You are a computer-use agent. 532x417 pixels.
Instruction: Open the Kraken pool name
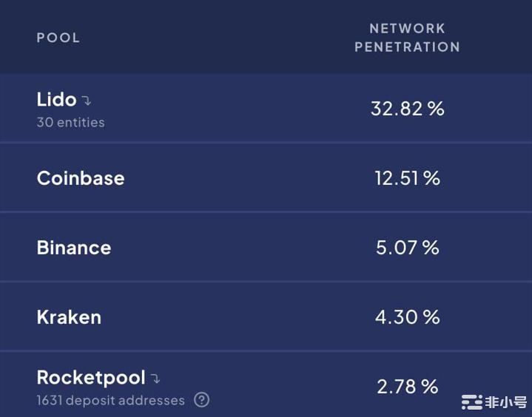click(69, 317)
